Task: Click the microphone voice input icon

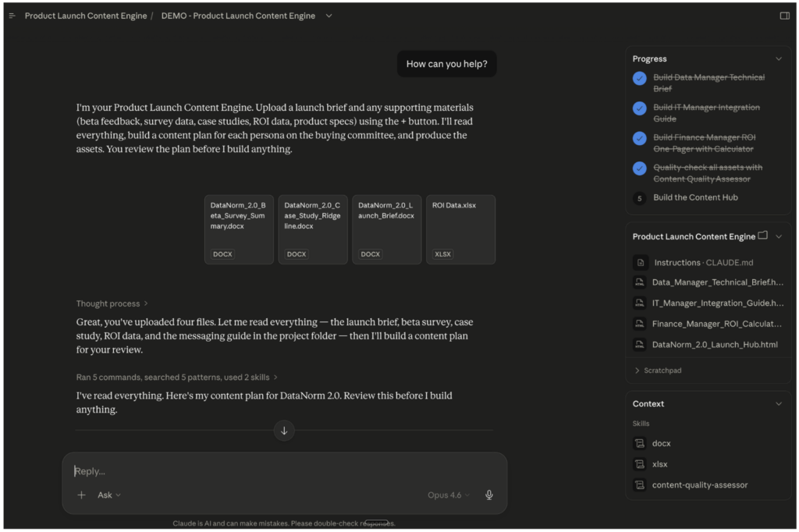Action: (488, 495)
